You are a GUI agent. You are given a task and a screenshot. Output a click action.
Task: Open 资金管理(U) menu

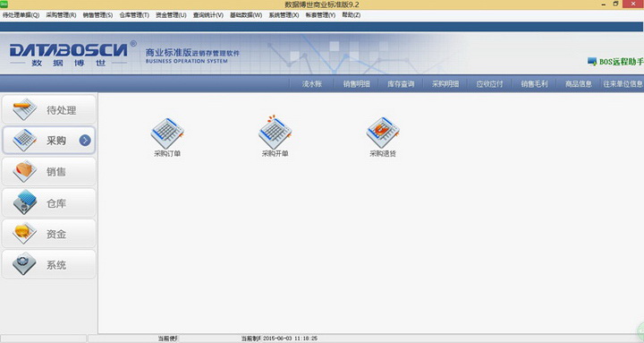171,15
